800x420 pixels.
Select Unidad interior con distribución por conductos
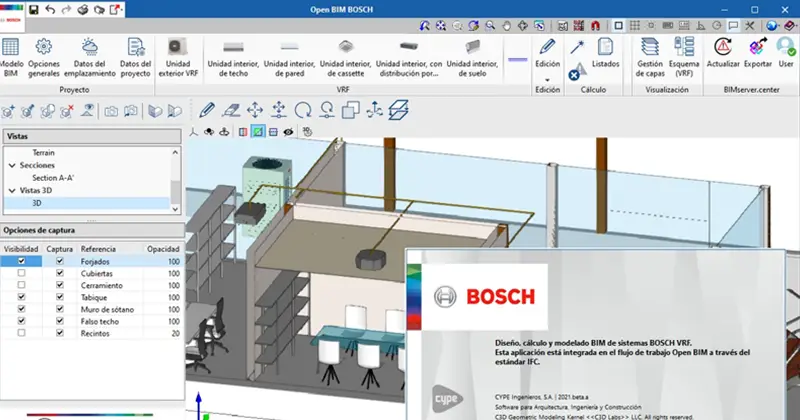tap(409, 57)
